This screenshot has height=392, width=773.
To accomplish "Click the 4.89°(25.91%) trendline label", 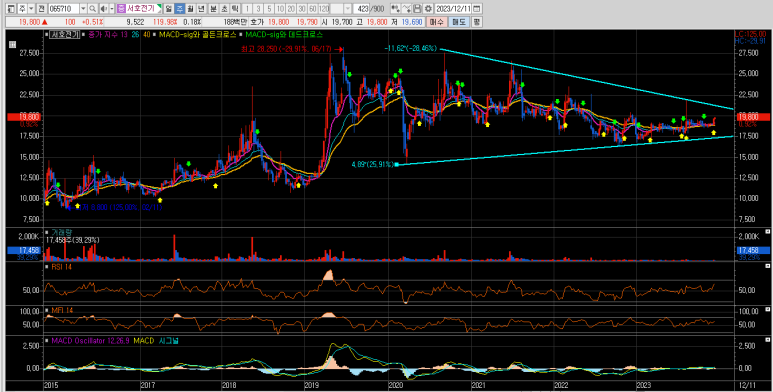I will 372,164.
